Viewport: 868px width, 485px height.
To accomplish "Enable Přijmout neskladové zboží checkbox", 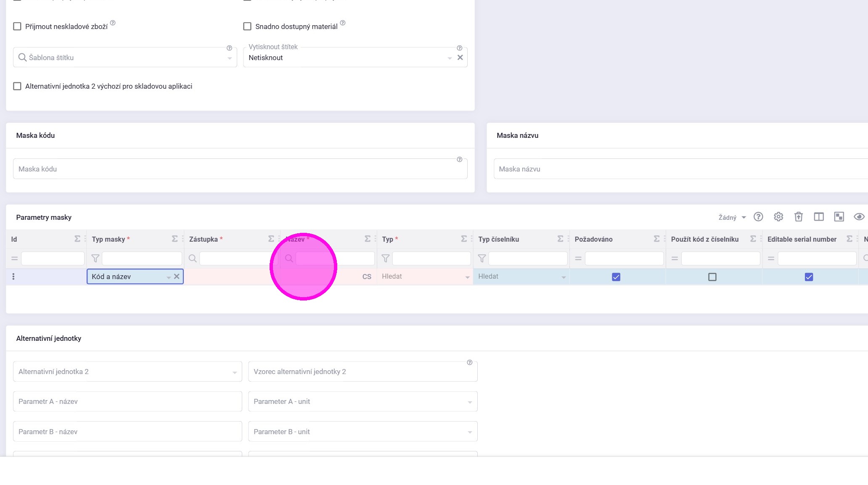I will pyautogui.click(x=17, y=26).
